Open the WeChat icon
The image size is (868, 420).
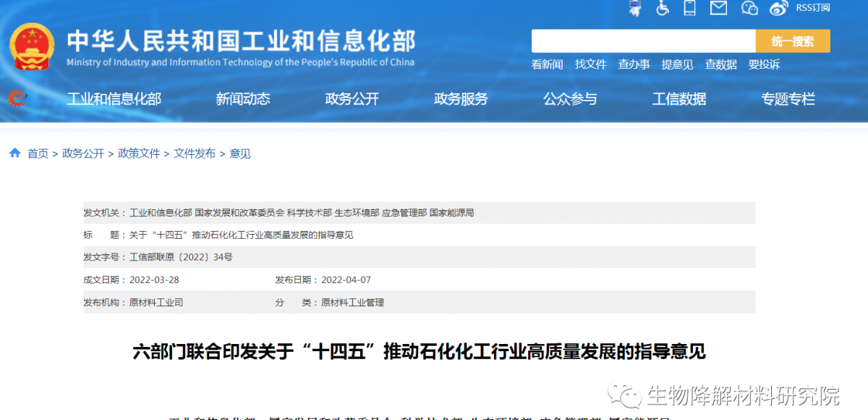[749, 8]
